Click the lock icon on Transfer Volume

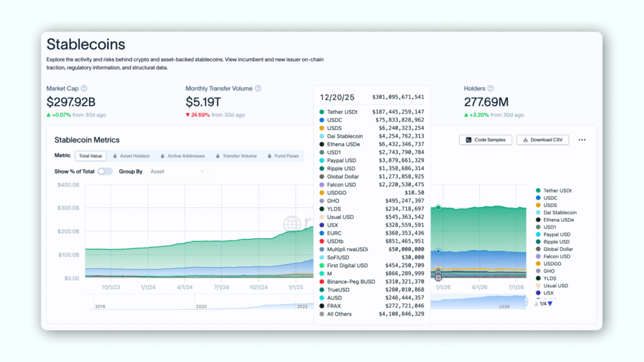coord(218,156)
